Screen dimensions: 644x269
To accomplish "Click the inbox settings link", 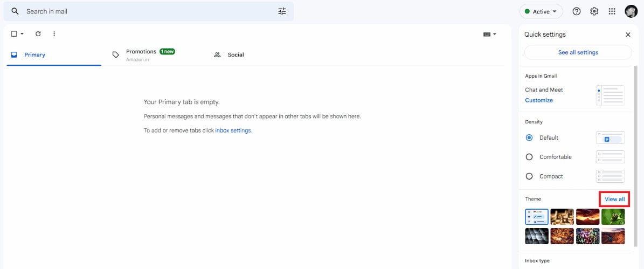I will [x=233, y=130].
